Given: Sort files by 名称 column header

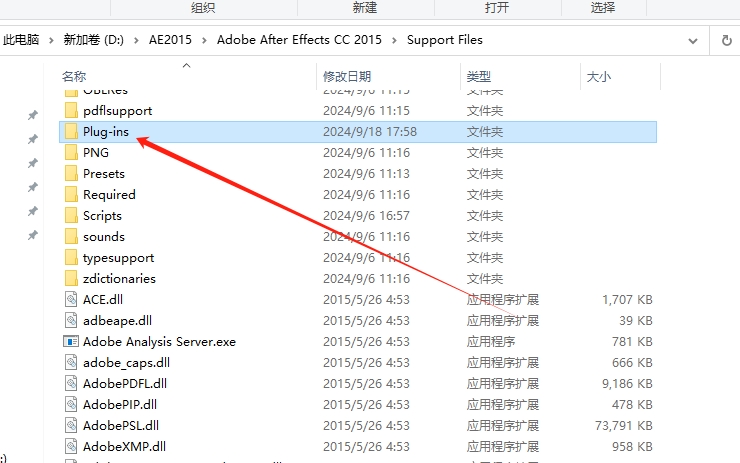Looking at the screenshot, I should tap(74, 76).
